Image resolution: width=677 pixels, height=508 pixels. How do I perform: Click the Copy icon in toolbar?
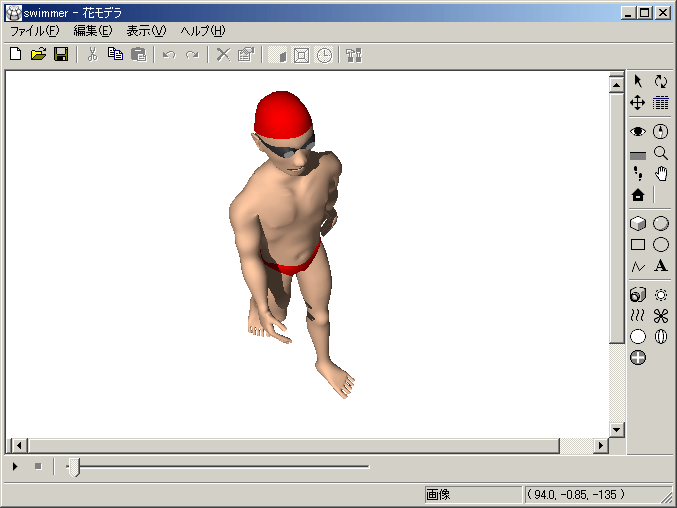(x=115, y=55)
